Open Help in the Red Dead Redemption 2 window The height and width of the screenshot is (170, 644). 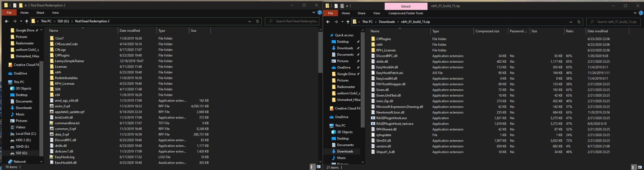319,13
